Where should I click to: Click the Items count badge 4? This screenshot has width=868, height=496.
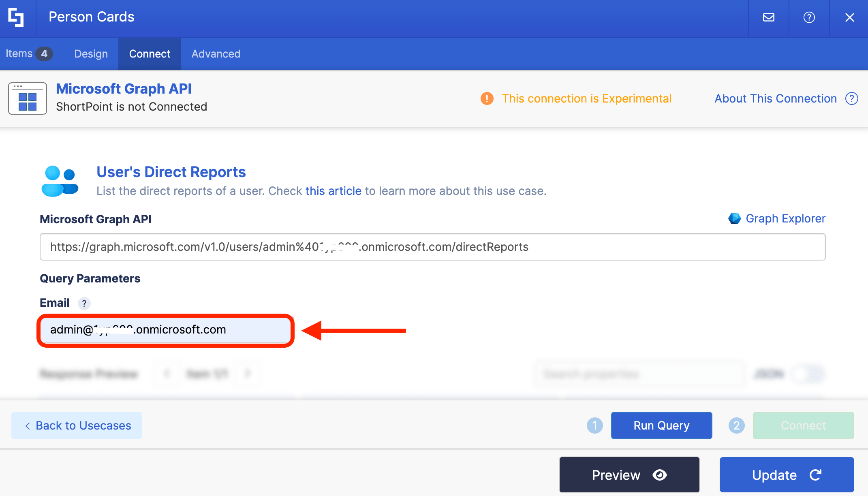click(x=44, y=53)
